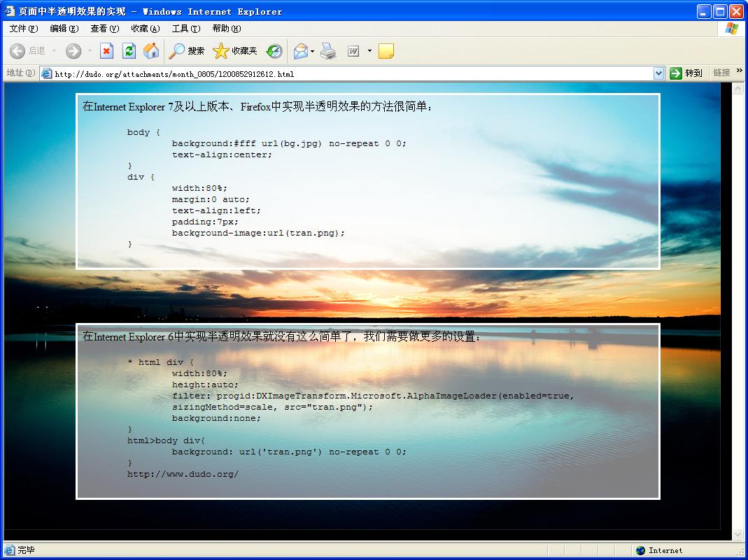Open the 帮助(H) menu

(227, 29)
